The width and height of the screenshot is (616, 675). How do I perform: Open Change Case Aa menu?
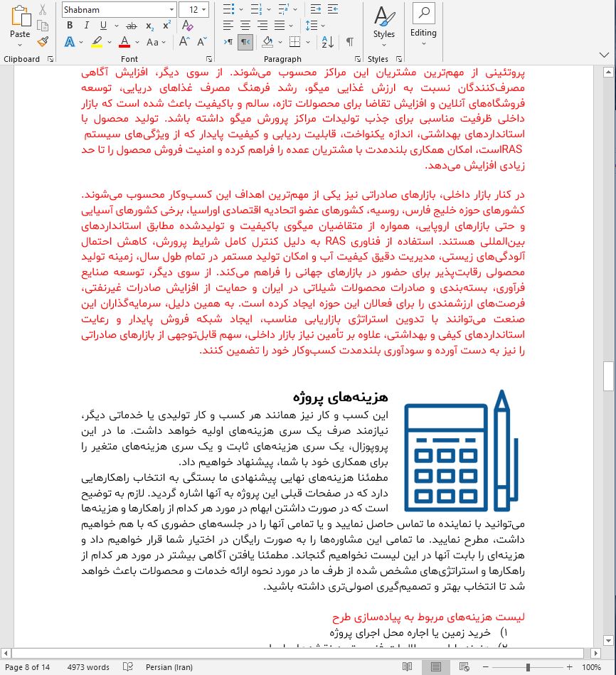155,42
